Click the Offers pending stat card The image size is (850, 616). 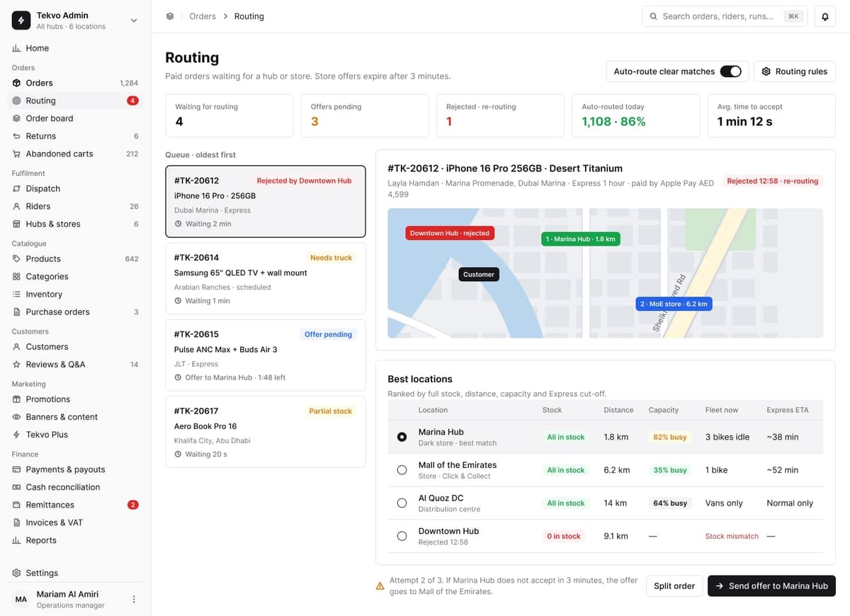[x=365, y=115]
